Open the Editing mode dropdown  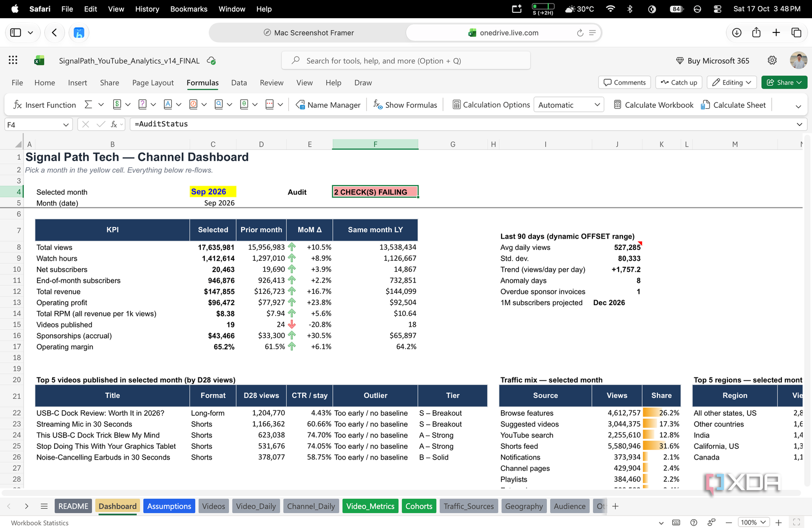(x=732, y=82)
